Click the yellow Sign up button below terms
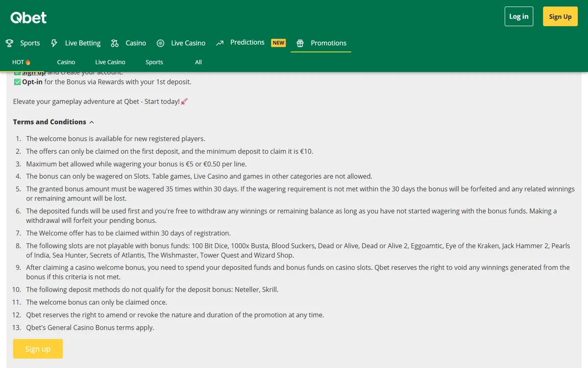The image size is (588, 368). tap(38, 349)
